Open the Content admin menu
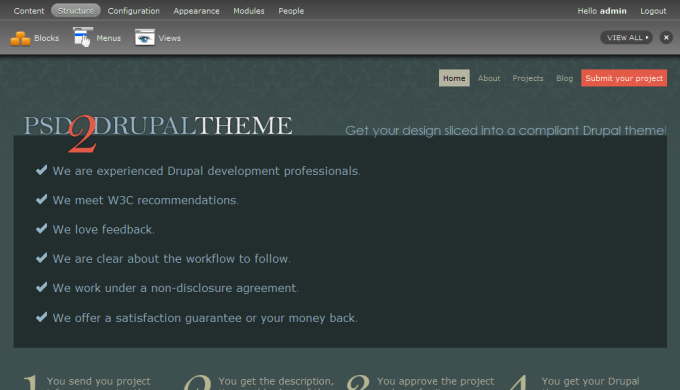 point(29,11)
